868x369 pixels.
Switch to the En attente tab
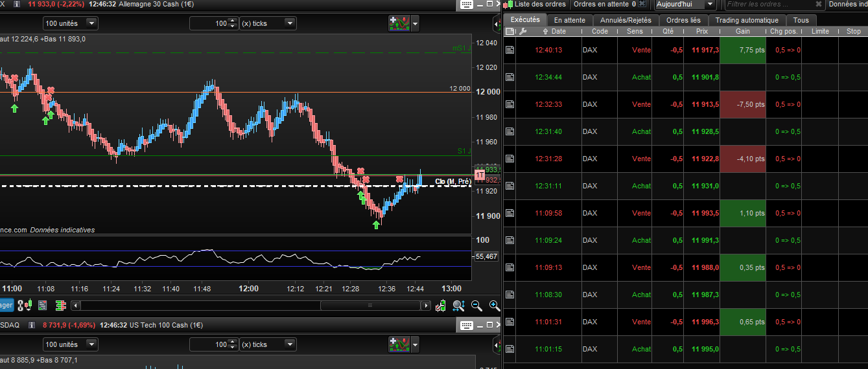click(x=569, y=20)
